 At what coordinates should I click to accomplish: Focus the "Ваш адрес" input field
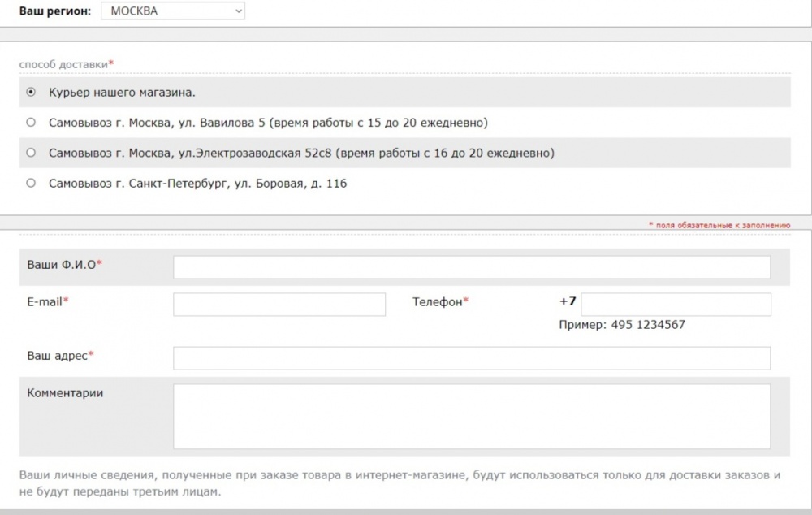pos(472,358)
